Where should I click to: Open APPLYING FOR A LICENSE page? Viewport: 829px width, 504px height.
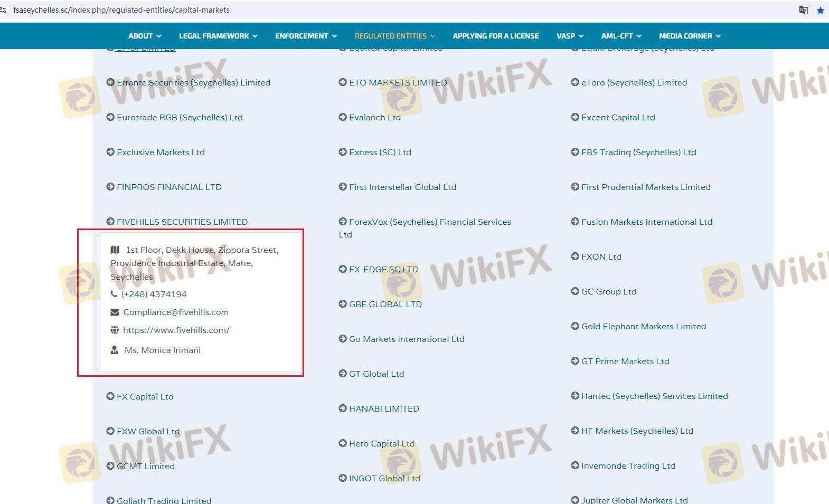pos(496,36)
